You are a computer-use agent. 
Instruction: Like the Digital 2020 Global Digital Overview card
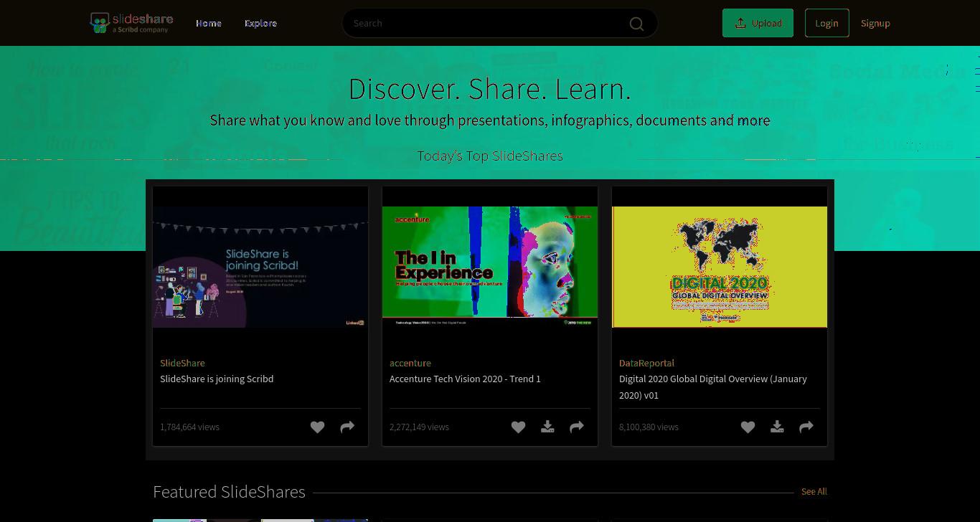(x=748, y=427)
